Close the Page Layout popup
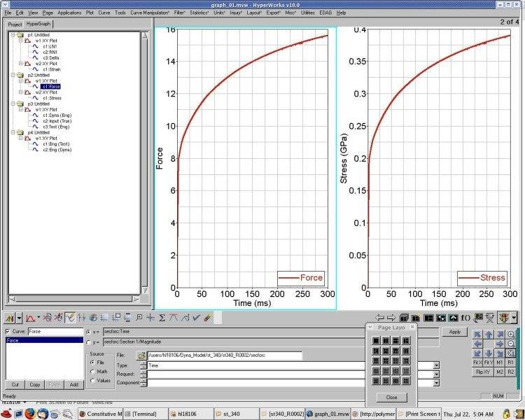The image size is (525, 420). point(391,397)
